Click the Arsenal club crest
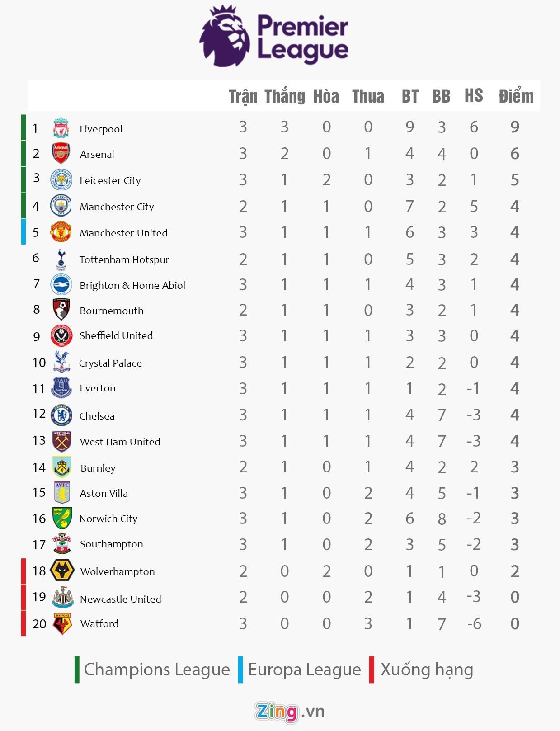The height and width of the screenshot is (731, 560). [x=61, y=154]
